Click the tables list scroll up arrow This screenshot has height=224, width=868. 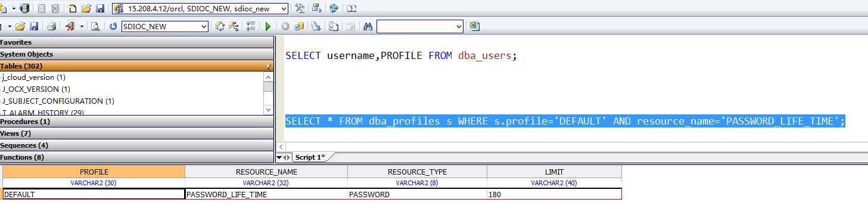coord(269,77)
